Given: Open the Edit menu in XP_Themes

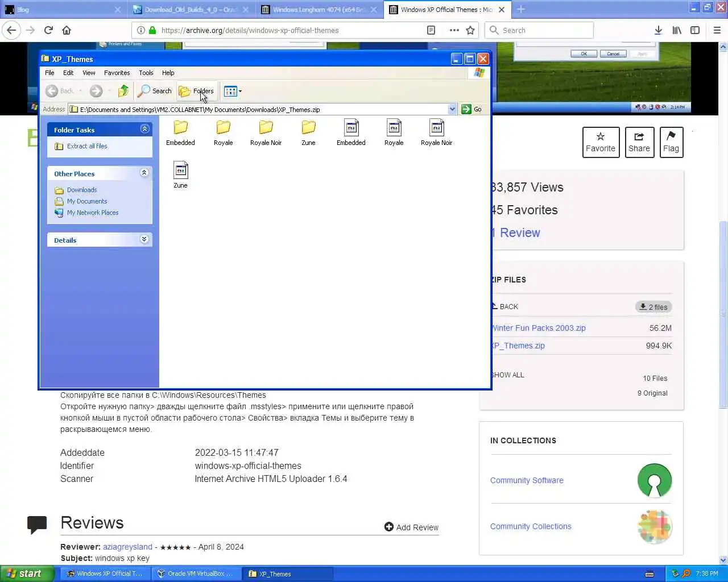Looking at the screenshot, I should click(x=68, y=73).
